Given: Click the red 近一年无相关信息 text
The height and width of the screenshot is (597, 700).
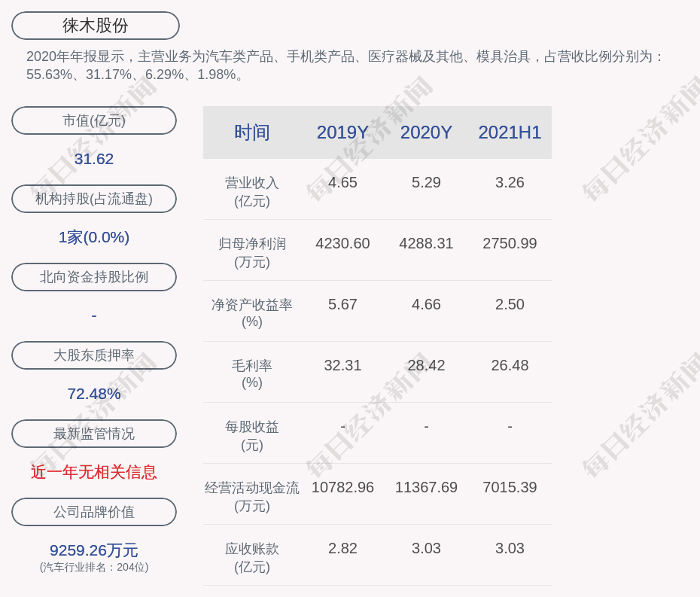Looking at the screenshot, I should point(94,472).
